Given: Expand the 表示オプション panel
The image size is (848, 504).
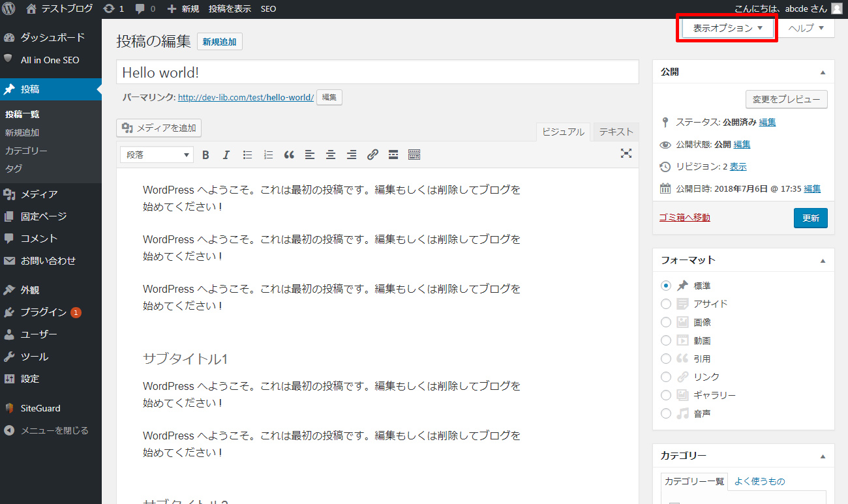Looking at the screenshot, I should point(727,28).
